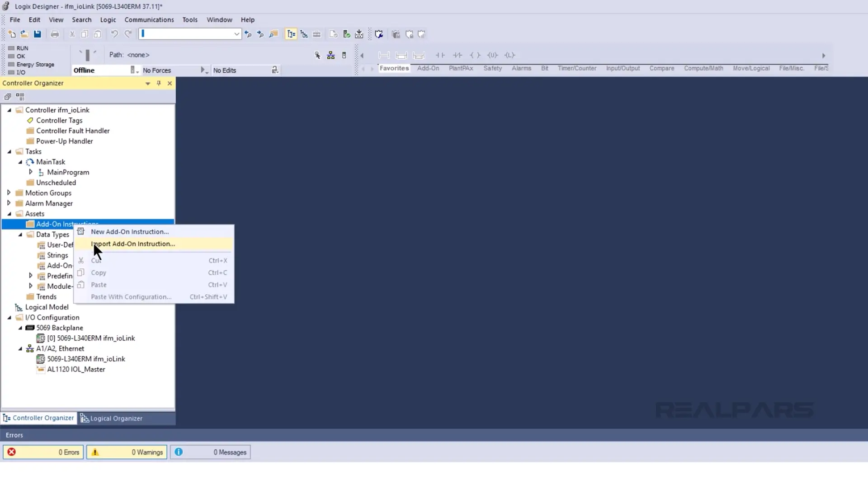Click the Open project folder icon
The image size is (868, 488).
24,34
